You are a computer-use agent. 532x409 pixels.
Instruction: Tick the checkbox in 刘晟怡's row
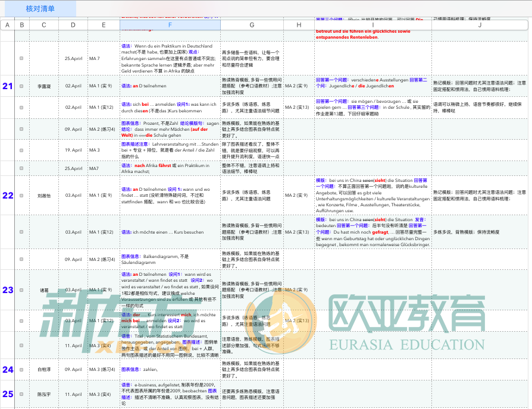21,196
